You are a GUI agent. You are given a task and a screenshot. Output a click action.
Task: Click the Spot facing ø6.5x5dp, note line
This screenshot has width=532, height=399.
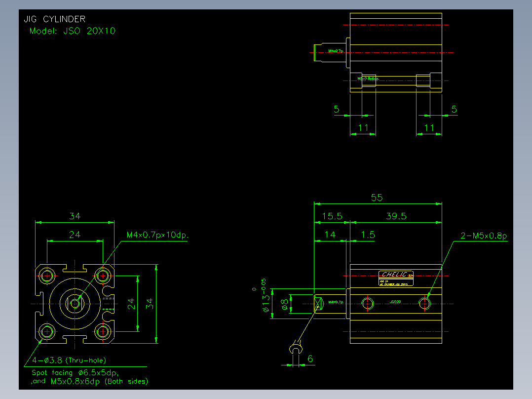(x=76, y=373)
